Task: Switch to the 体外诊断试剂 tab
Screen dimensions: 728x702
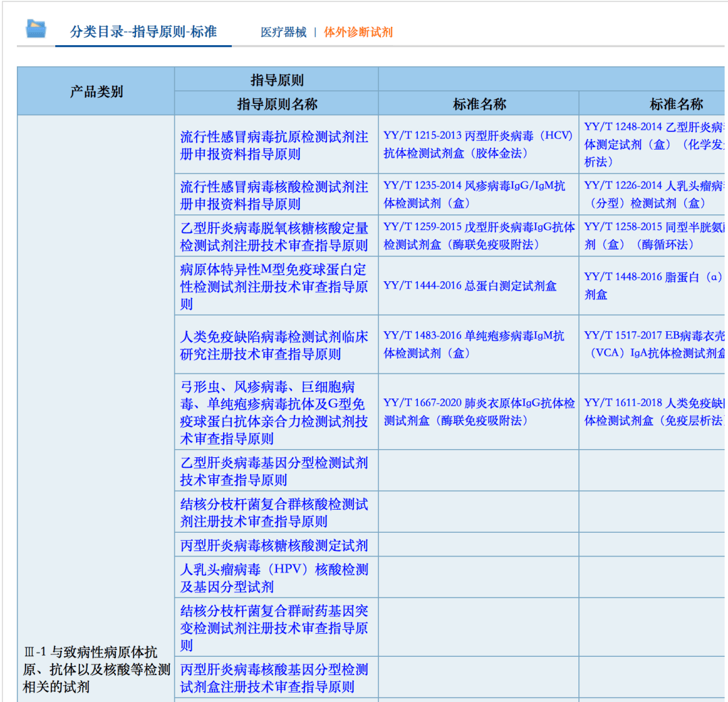Action: (358, 32)
